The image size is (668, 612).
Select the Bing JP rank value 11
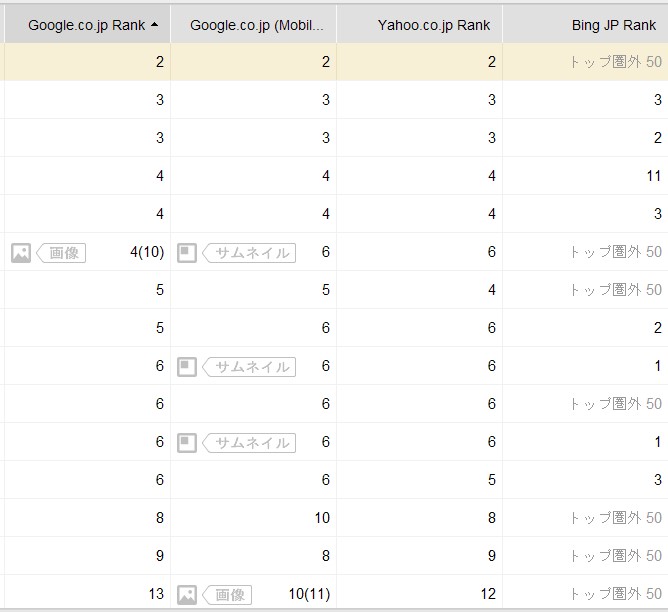pos(654,175)
